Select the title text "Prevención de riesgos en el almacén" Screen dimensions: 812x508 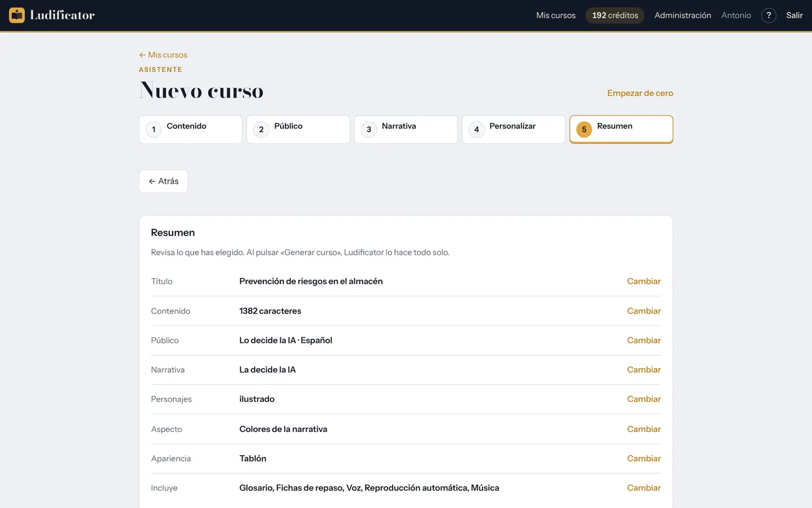pyautogui.click(x=311, y=281)
